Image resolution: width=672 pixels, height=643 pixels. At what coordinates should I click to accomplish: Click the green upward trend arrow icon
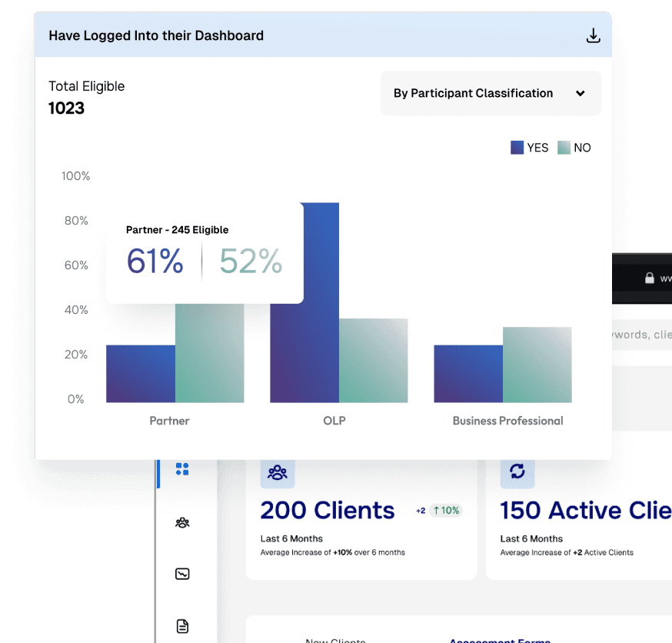tap(437, 510)
